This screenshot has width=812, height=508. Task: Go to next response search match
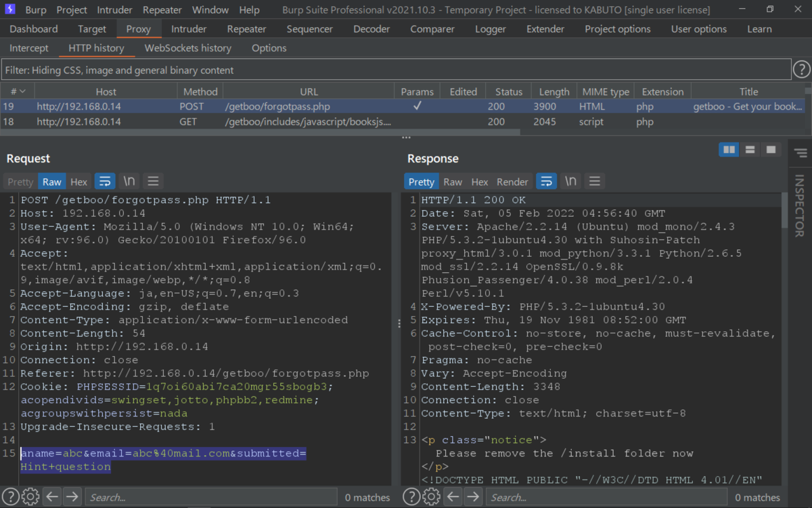pos(474,496)
